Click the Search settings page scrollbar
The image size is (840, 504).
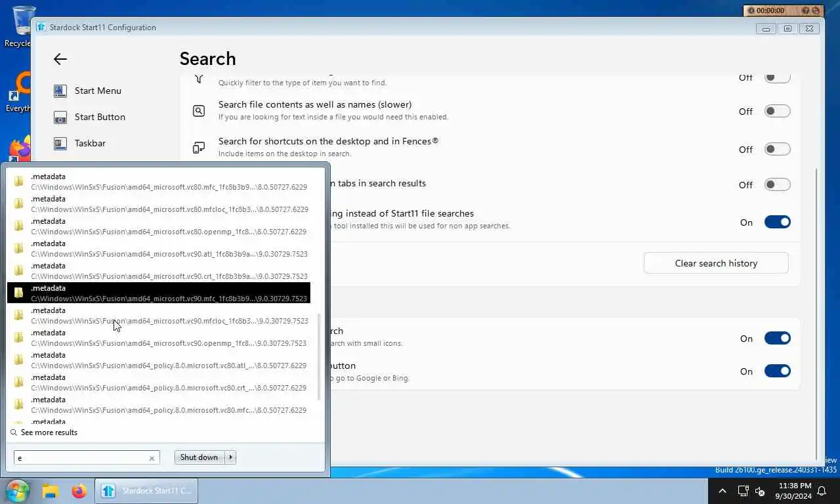click(817, 314)
